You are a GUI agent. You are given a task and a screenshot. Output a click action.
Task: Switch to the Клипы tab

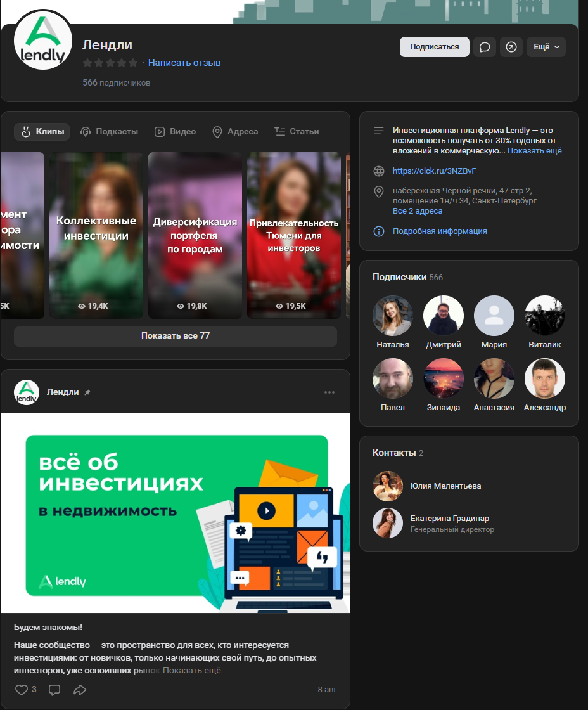click(x=42, y=132)
